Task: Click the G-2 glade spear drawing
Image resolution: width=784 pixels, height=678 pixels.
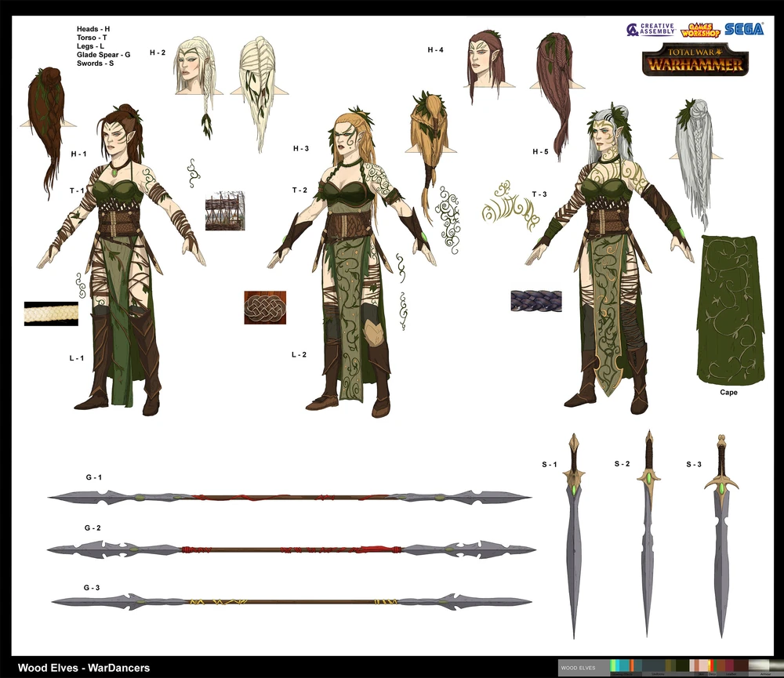Action: point(292,550)
